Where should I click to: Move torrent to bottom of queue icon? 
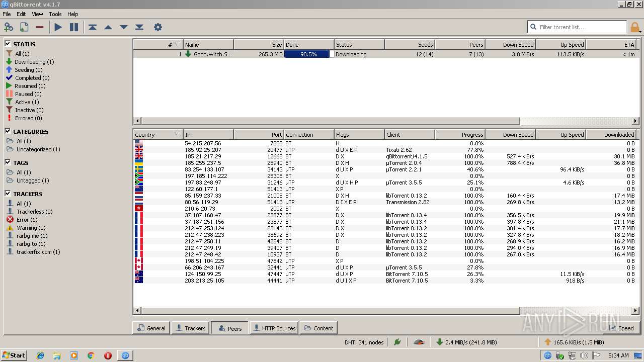[139, 27]
